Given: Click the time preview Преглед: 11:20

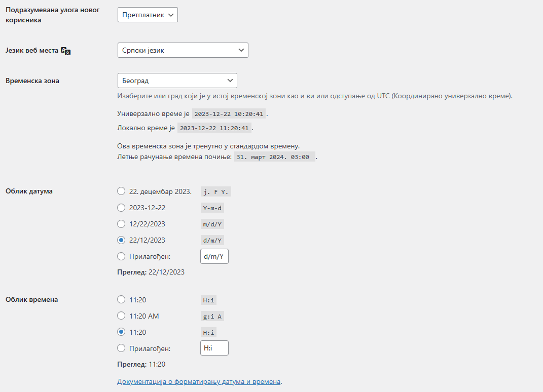Looking at the screenshot, I should 141,364.
